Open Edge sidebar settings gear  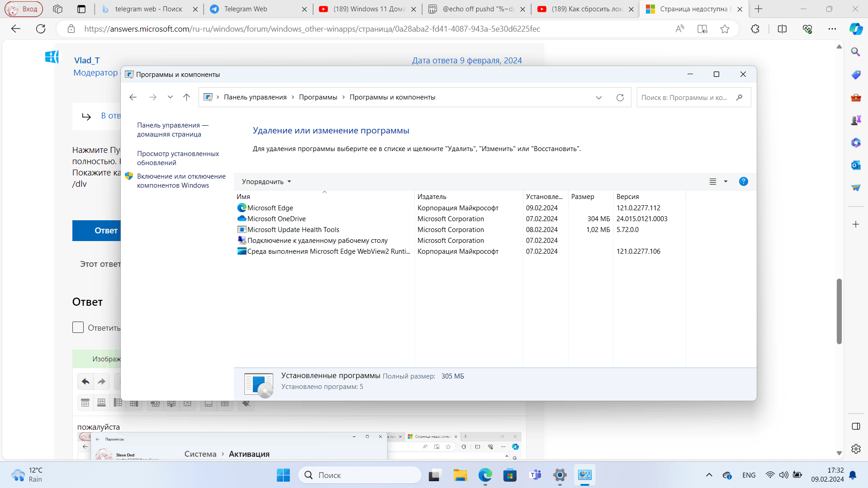856,449
